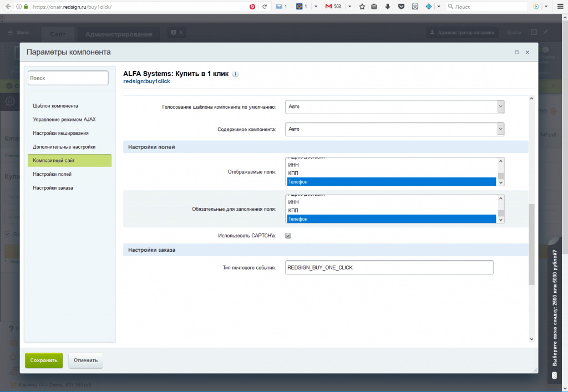This screenshot has height=392, width=568.
Task: Click scroll-down arrow of Отображаемые поля list
Action: tap(501, 183)
